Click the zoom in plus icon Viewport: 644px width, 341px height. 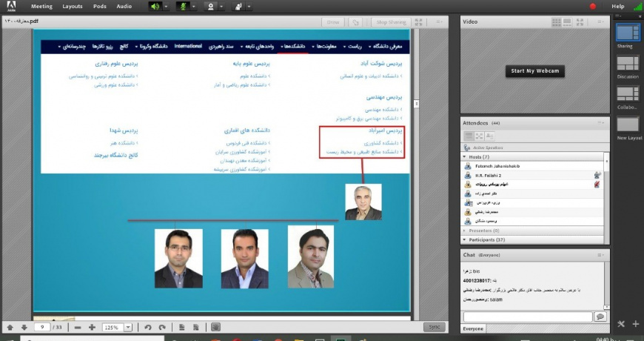[x=92, y=328]
